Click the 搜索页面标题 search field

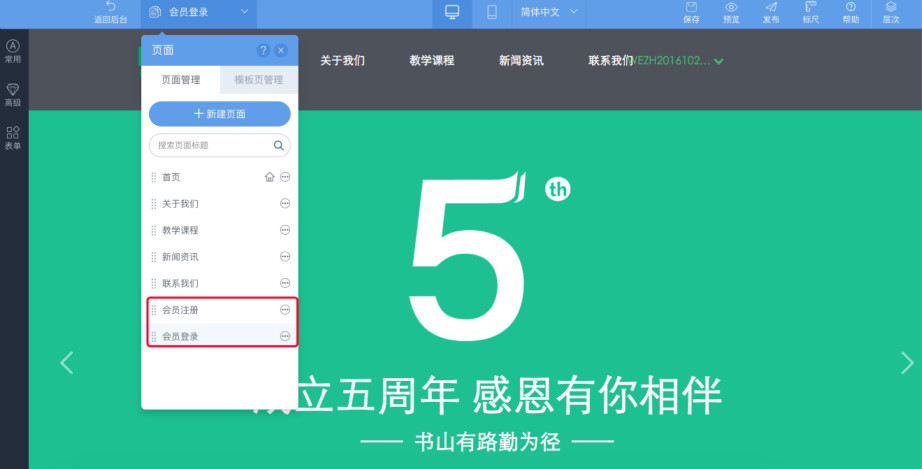pyautogui.click(x=210, y=145)
